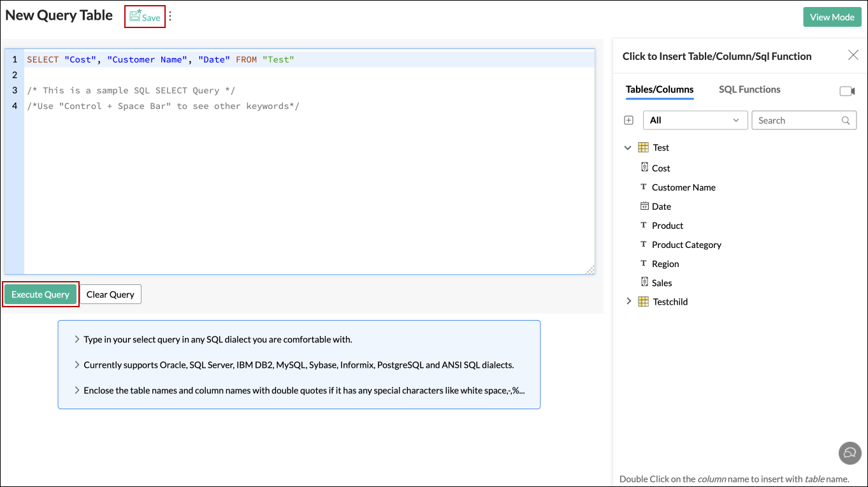Open the All filter dropdown
868x487 pixels.
click(x=695, y=120)
